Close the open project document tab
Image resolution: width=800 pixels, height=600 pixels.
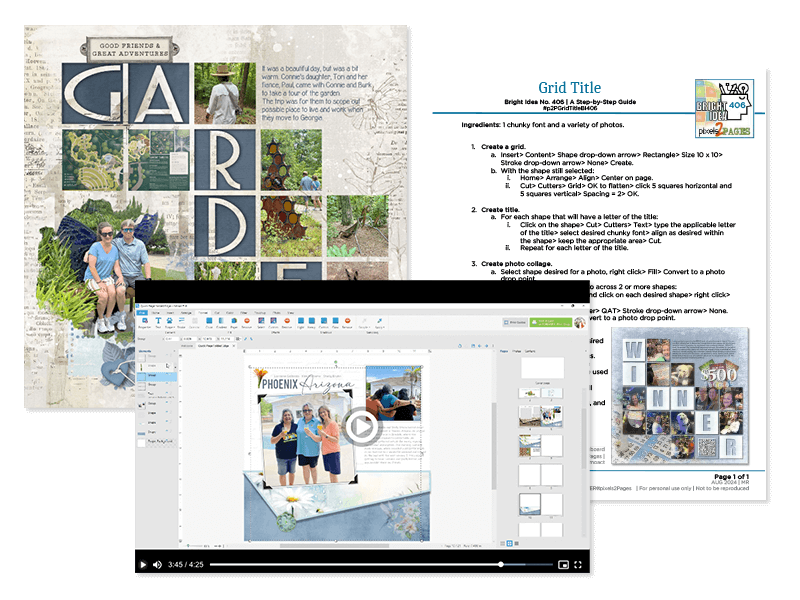click(234, 346)
